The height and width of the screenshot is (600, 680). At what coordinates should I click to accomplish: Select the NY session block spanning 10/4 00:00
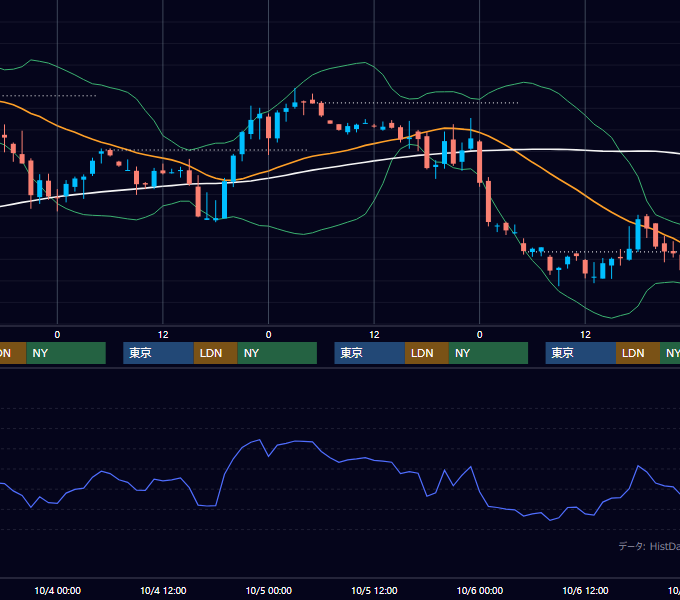coord(66,353)
